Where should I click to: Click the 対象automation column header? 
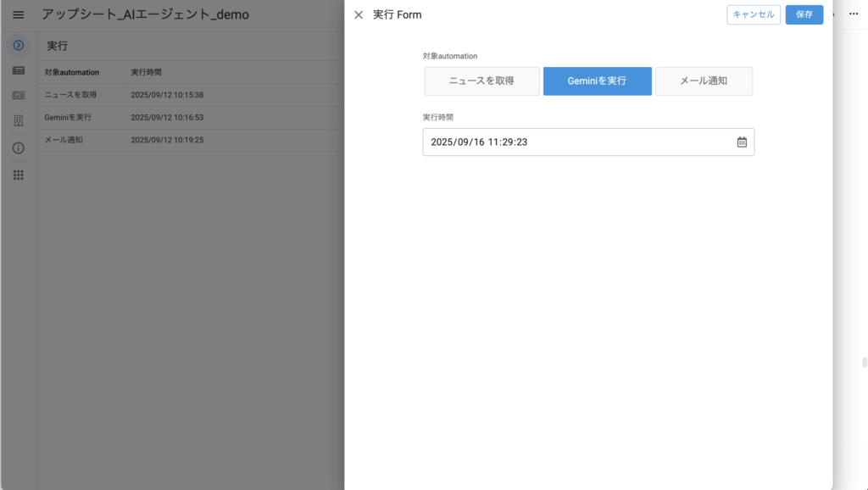pyautogui.click(x=72, y=72)
